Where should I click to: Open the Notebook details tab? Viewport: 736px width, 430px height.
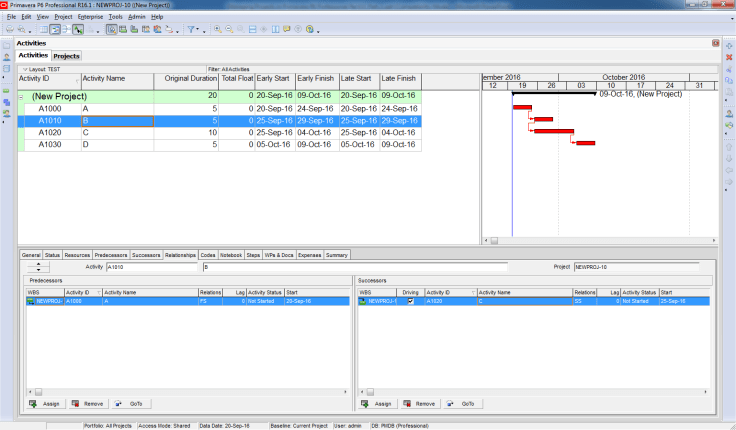pos(232,255)
